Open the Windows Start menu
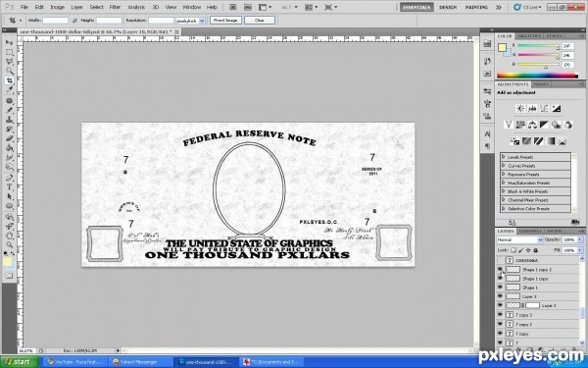588x368 pixels. tap(20, 362)
